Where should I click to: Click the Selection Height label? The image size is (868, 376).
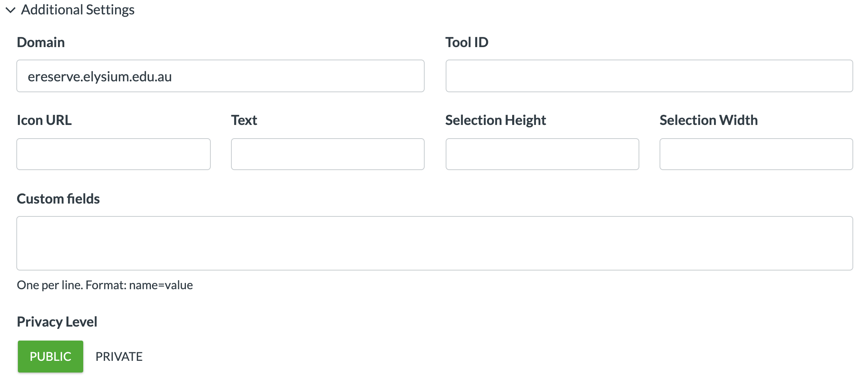pos(495,120)
